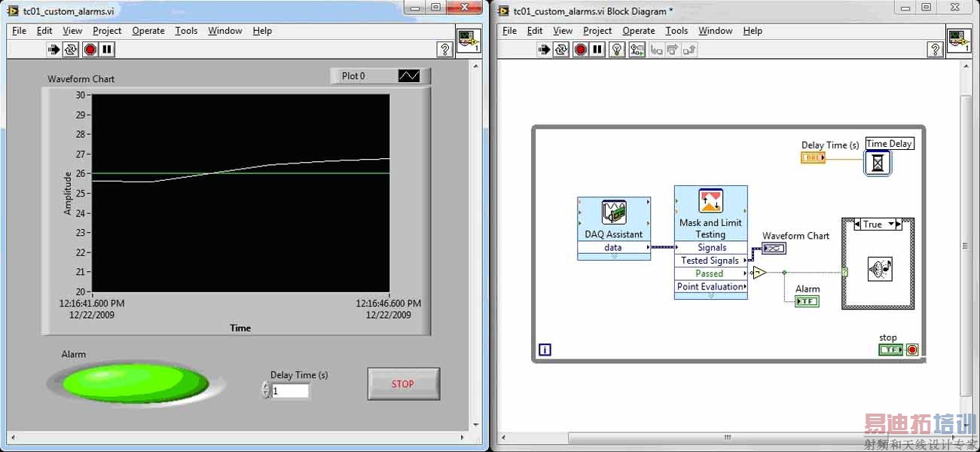Click the VI icon in Block Diagram window
The height and width of the screenshot is (452, 980).
[x=959, y=40]
